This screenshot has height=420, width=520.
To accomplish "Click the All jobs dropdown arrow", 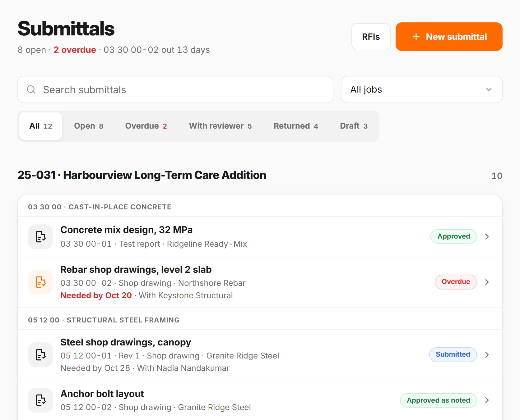I will (x=489, y=89).
